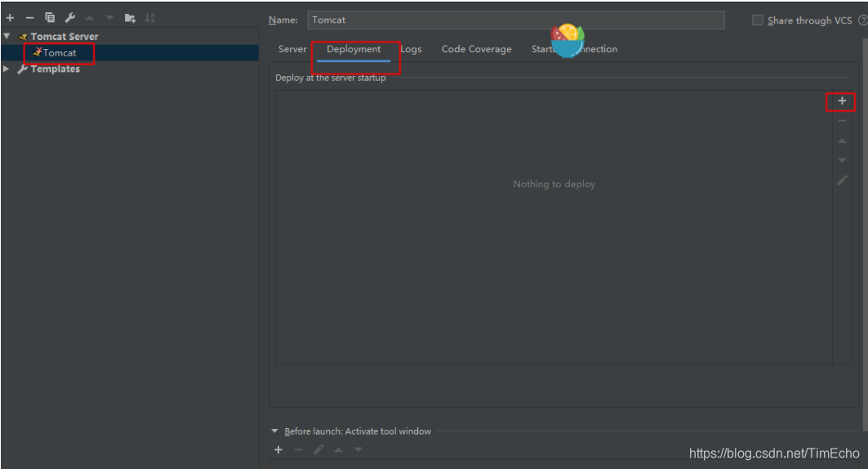Remove deployment artifact with minus button

[842, 121]
